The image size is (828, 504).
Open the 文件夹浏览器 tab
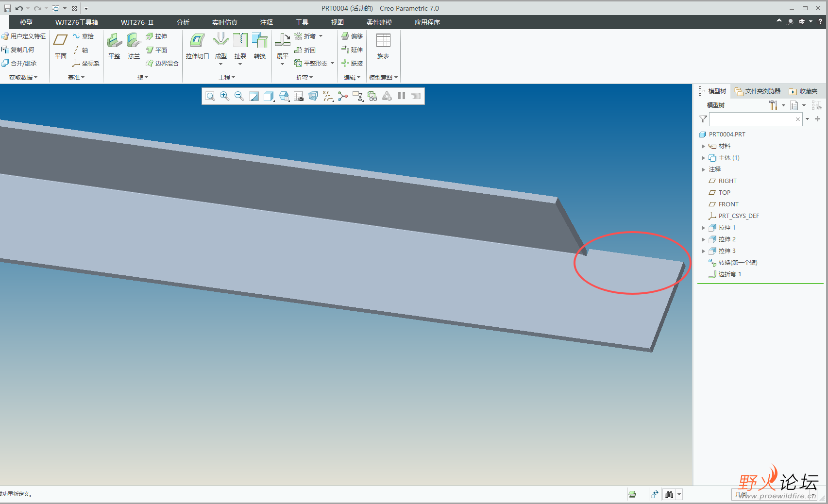[758, 91]
